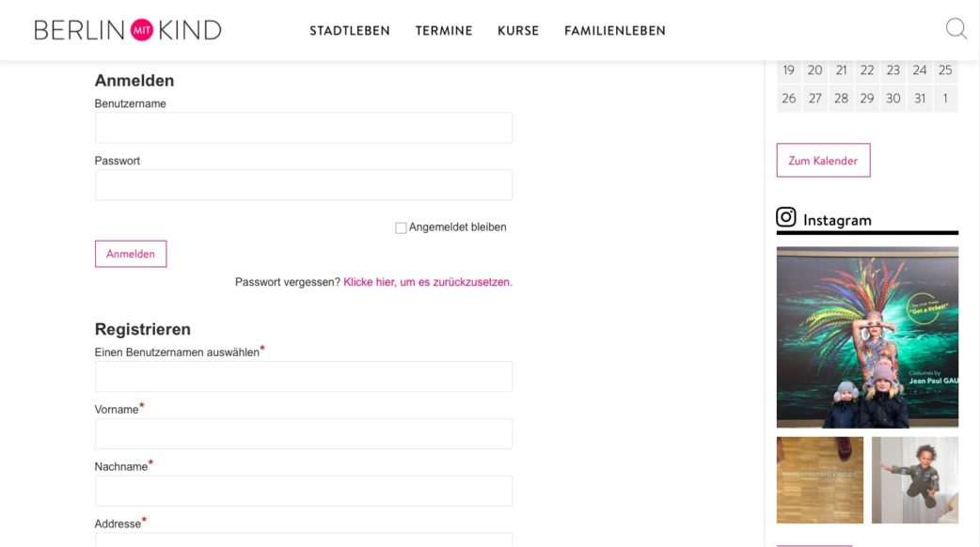The width and height of the screenshot is (980, 547).
Task: Focus the Passwort field
Action: pyautogui.click(x=304, y=185)
